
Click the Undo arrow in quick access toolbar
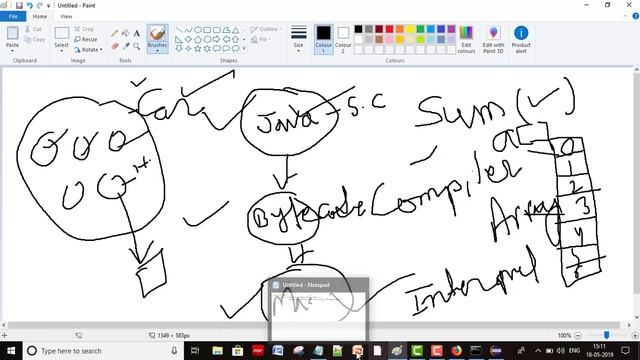coord(29,5)
